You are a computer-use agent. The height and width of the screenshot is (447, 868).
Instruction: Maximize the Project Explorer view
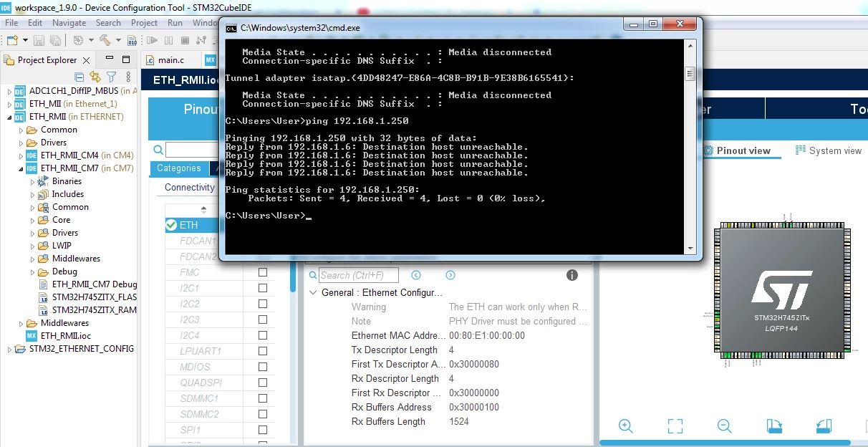126,59
